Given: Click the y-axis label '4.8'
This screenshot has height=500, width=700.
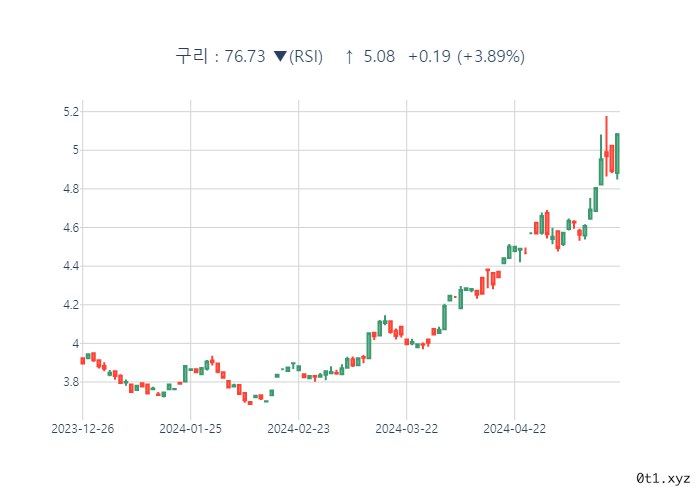Looking at the screenshot, I should (x=71, y=189).
